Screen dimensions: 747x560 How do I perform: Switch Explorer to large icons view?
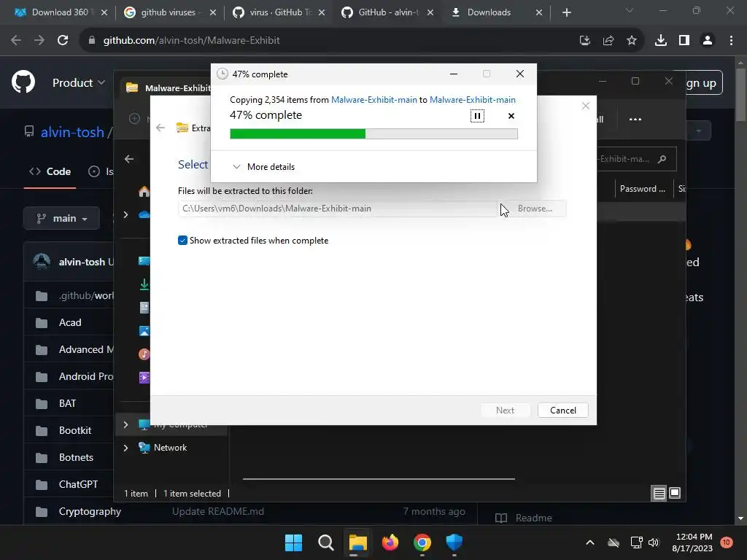pyautogui.click(x=675, y=494)
